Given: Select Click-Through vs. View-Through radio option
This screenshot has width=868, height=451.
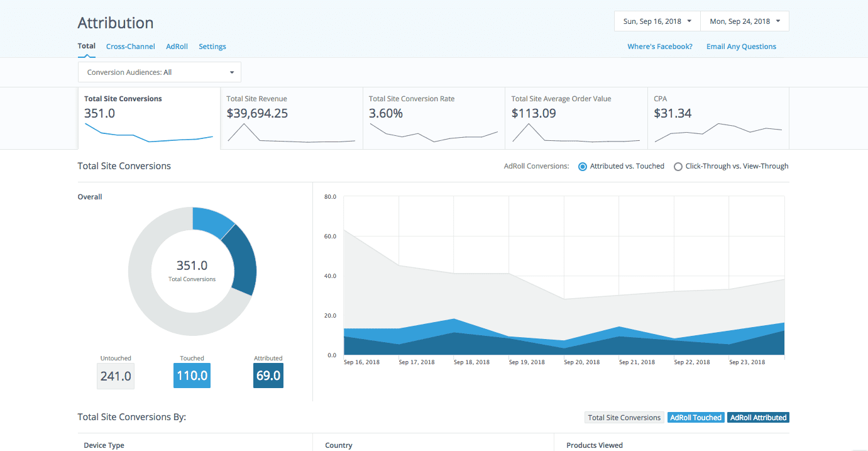Looking at the screenshot, I should click(678, 167).
